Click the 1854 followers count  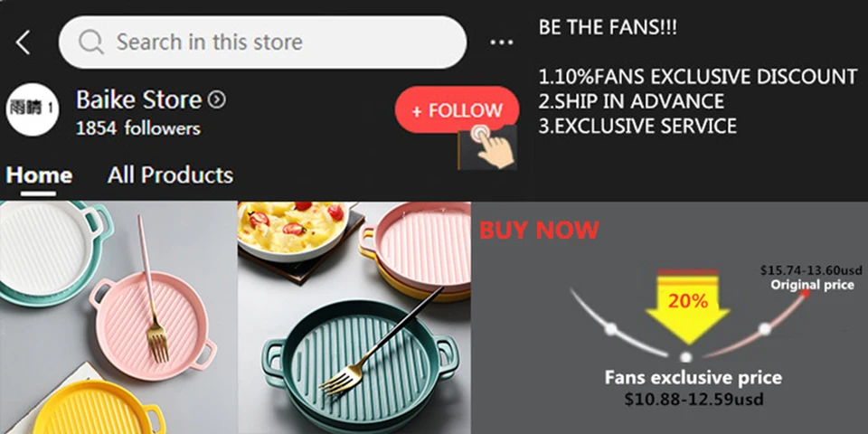[137, 128]
